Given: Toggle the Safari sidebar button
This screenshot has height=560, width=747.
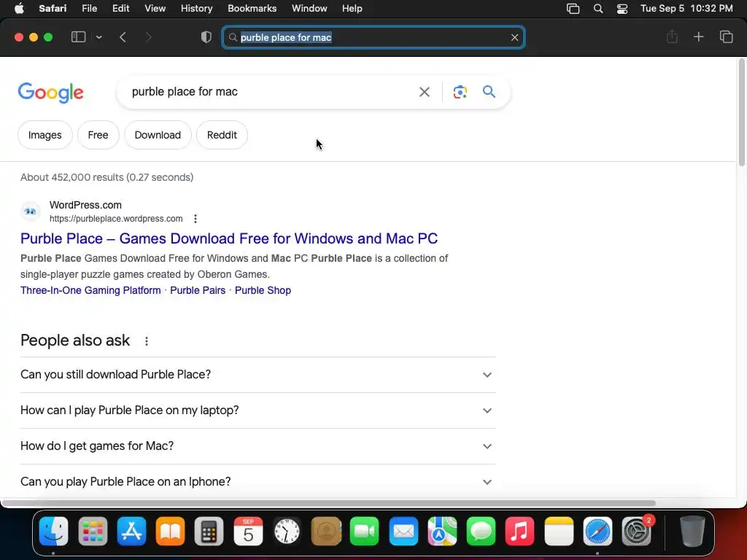Looking at the screenshot, I should [x=78, y=37].
